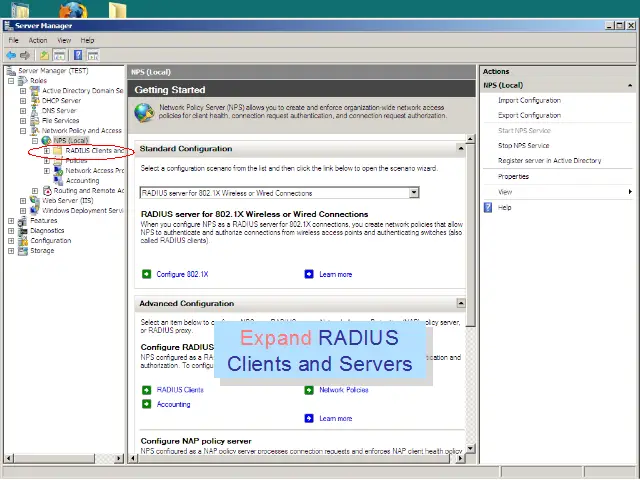Click the Network Access Protection icon
The width and height of the screenshot is (640, 480).
58,171
